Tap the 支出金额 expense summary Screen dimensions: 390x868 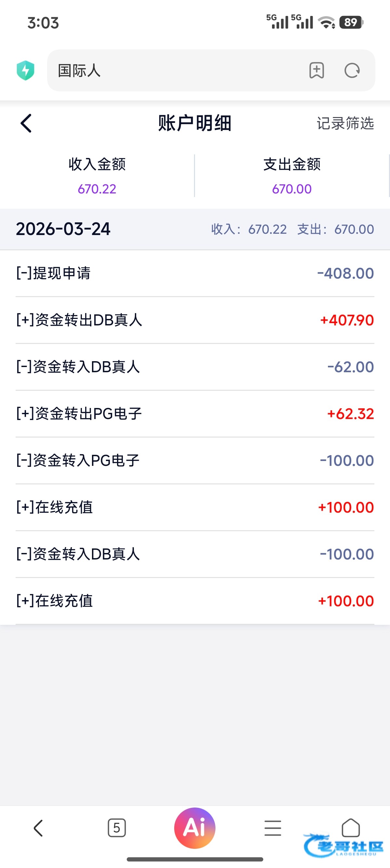(292, 176)
